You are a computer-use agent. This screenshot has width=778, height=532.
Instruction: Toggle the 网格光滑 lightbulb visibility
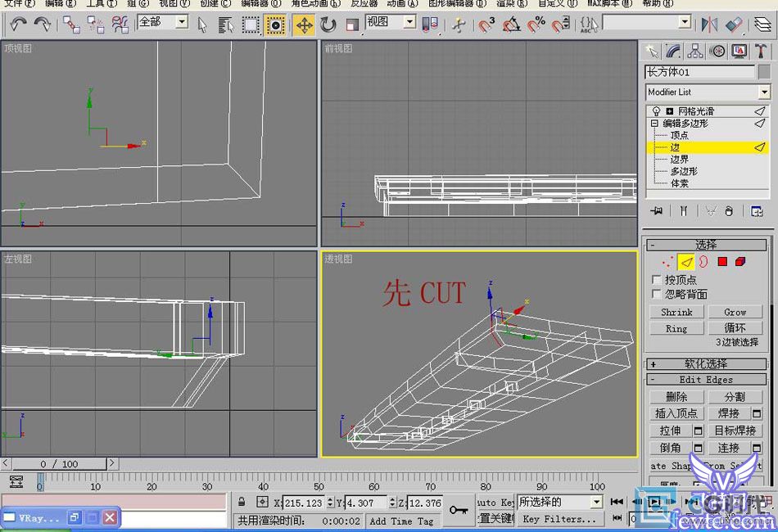pyautogui.click(x=657, y=111)
